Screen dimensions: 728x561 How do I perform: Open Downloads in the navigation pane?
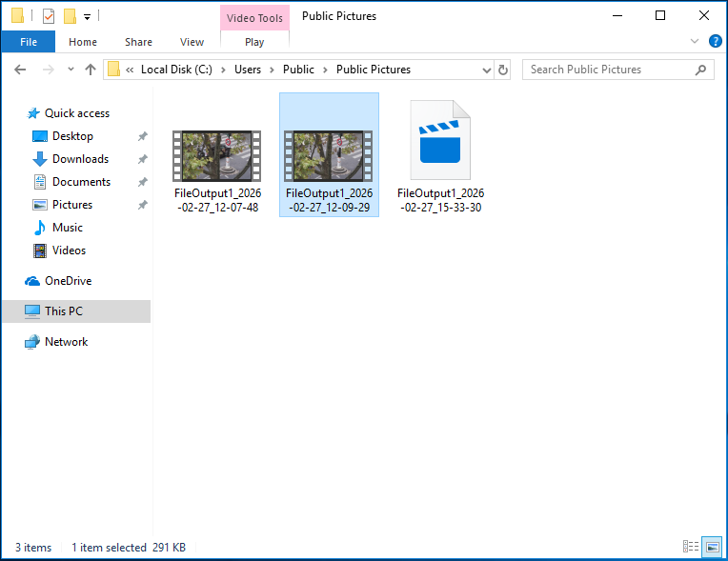(x=80, y=159)
